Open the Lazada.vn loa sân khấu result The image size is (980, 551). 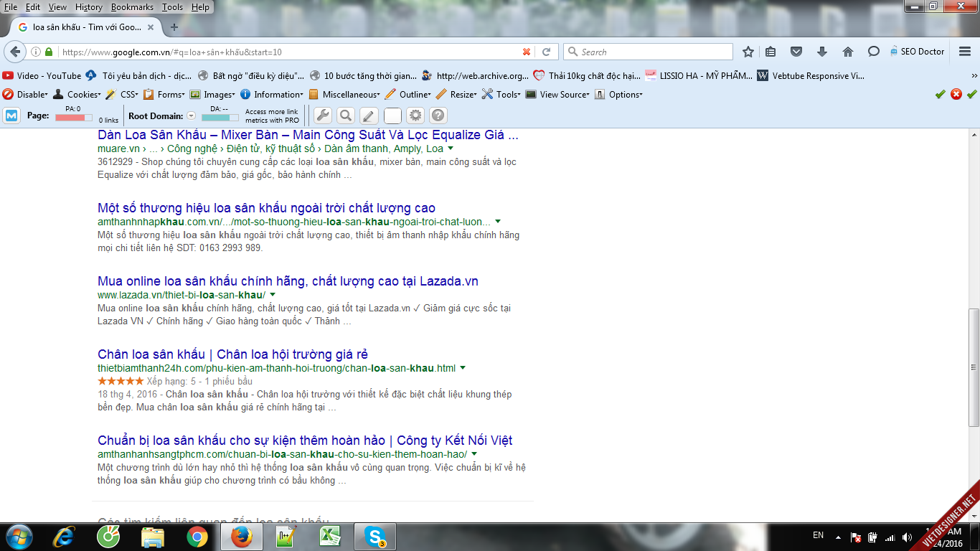click(x=288, y=281)
